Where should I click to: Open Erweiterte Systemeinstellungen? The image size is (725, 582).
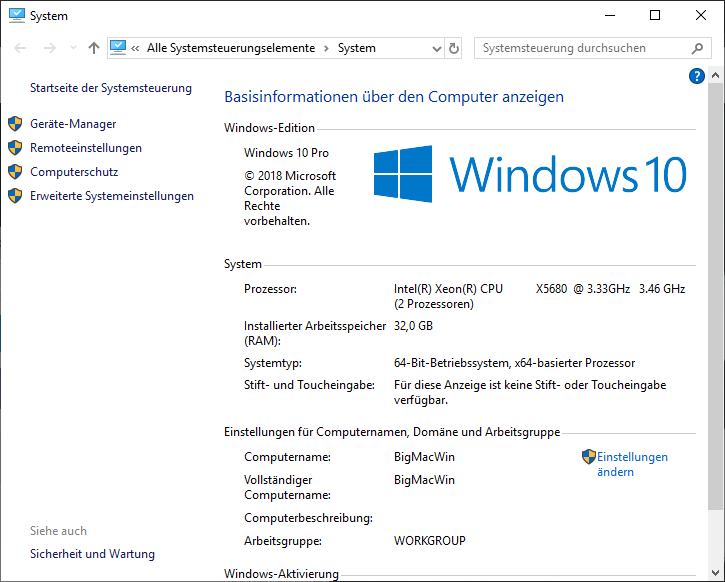(112, 196)
